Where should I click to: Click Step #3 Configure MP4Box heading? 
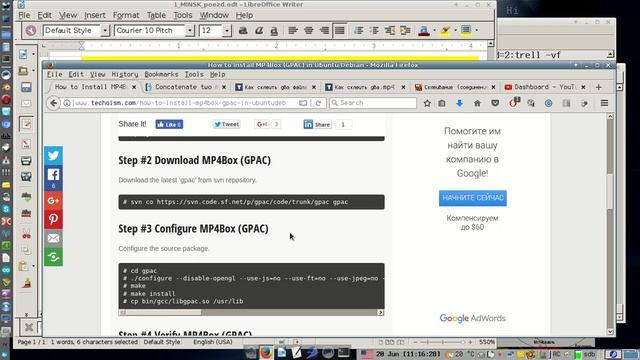pos(193,229)
